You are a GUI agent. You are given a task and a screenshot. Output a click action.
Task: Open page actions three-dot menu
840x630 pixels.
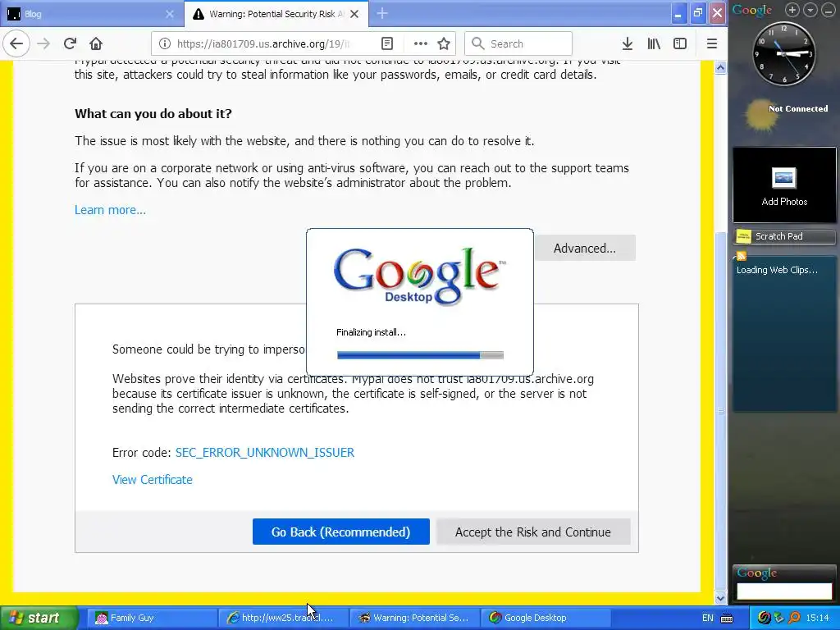point(421,44)
